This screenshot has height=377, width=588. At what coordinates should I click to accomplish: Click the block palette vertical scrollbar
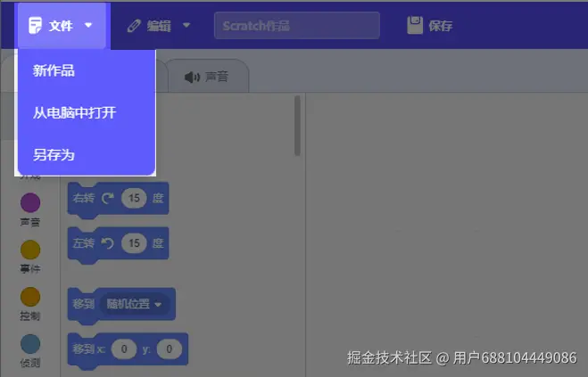[297, 126]
